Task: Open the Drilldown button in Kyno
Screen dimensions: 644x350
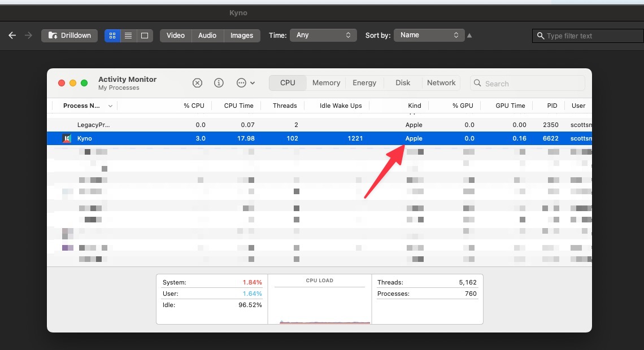Action: click(69, 36)
